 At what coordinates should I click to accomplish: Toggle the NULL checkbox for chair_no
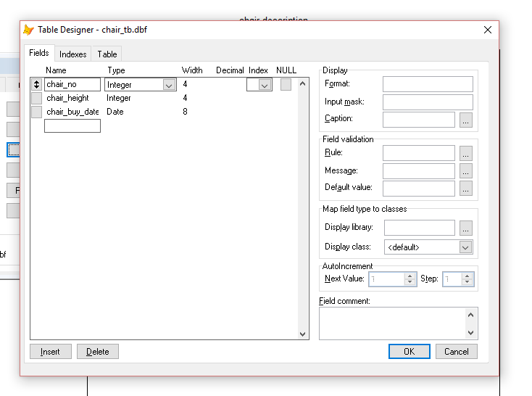pyautogui.click(x=286, y=85)
